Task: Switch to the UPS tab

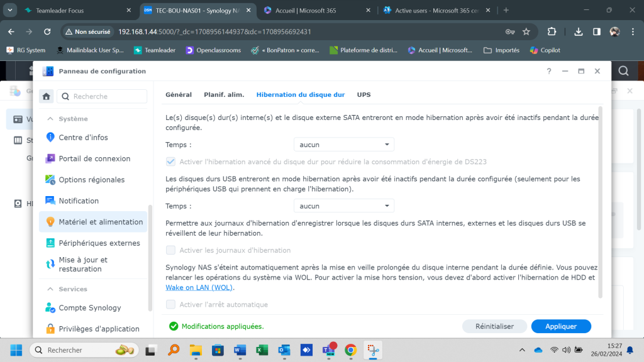Action: (364, 95)
